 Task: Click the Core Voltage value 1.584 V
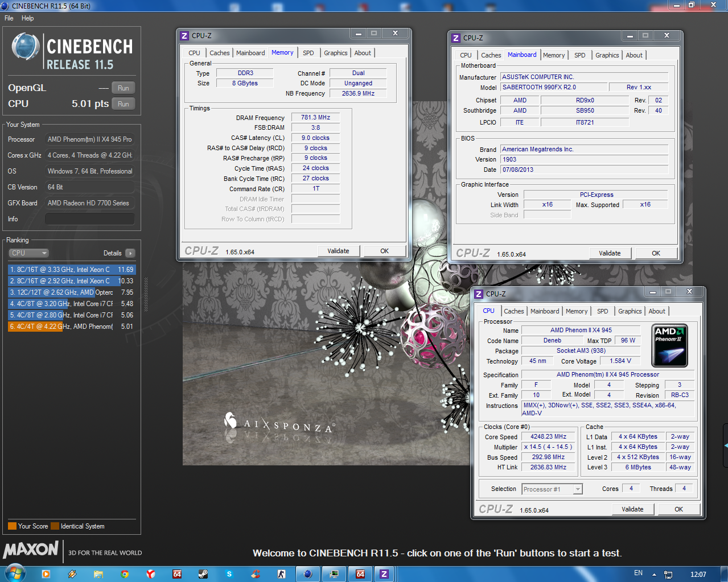tap(620, 361)
